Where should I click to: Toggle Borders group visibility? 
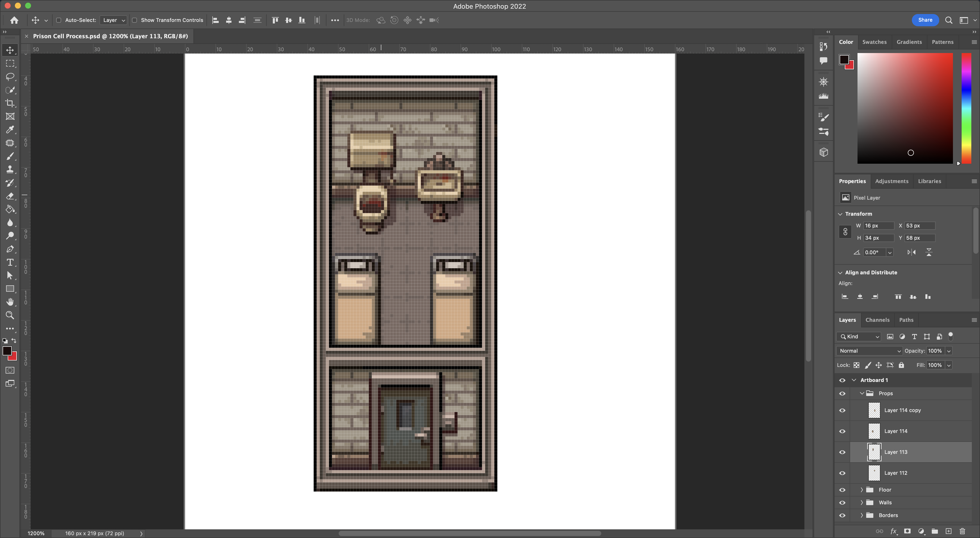point(842,516)
